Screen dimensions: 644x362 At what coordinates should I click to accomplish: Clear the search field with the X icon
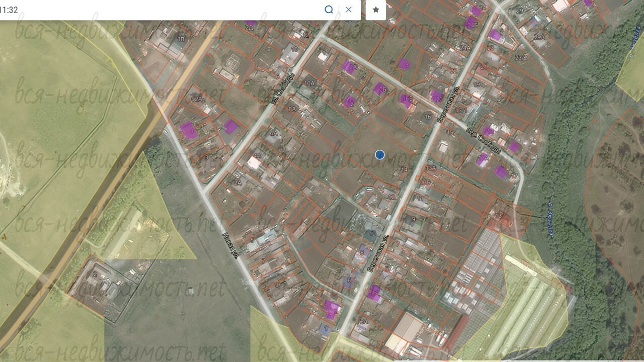tap(349, 10)
